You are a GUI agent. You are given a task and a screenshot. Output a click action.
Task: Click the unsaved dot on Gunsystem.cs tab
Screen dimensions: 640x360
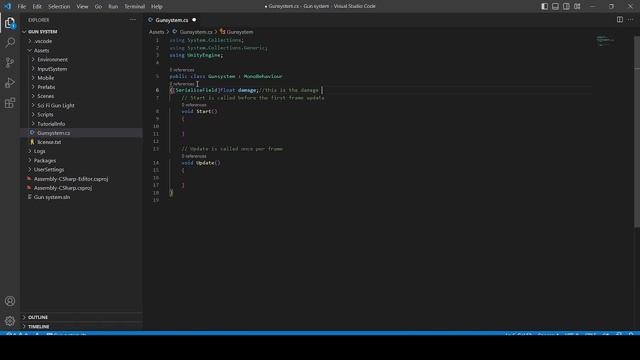[x=194, y=20]
